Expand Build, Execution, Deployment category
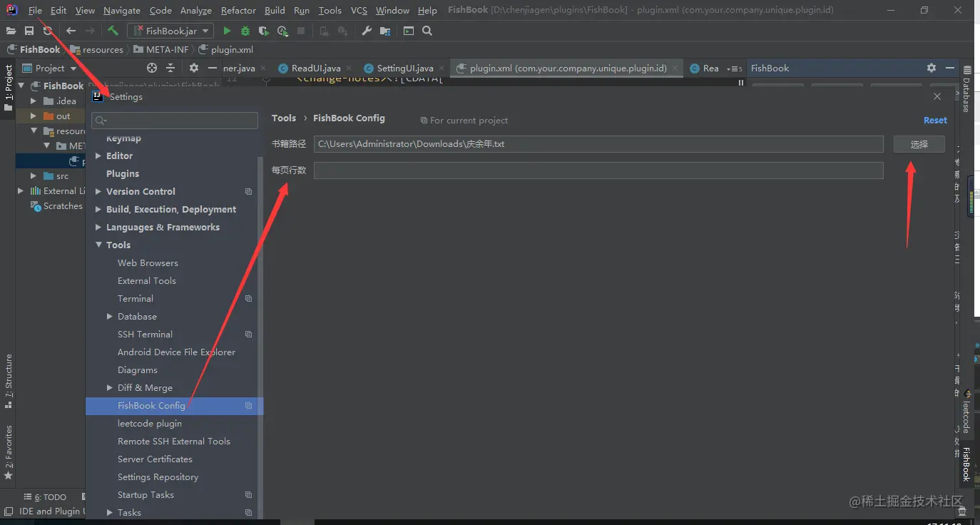 [x=98, y=209]
